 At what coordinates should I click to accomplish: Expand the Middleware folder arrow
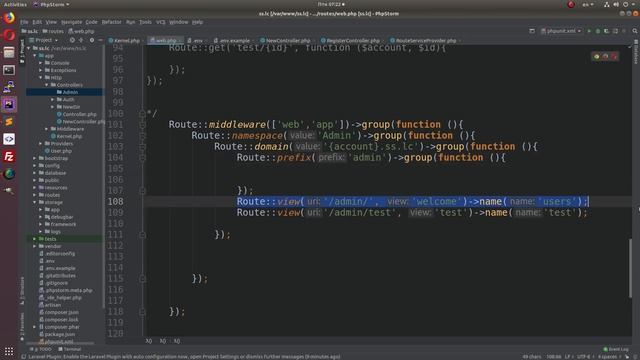(47, 129)
